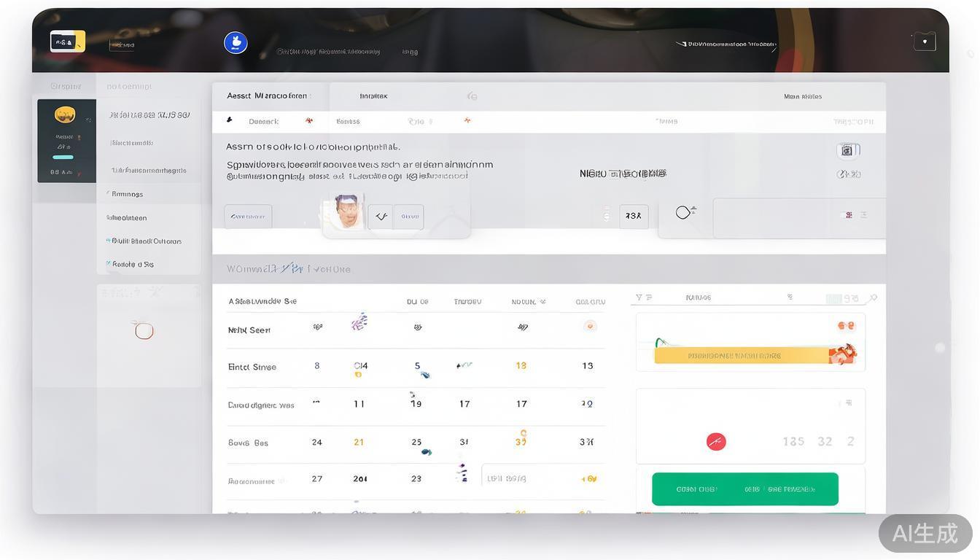Click the yellow progress bar in right panel
Viewport: 980px width, 560px height.
[x=742, y=355]
